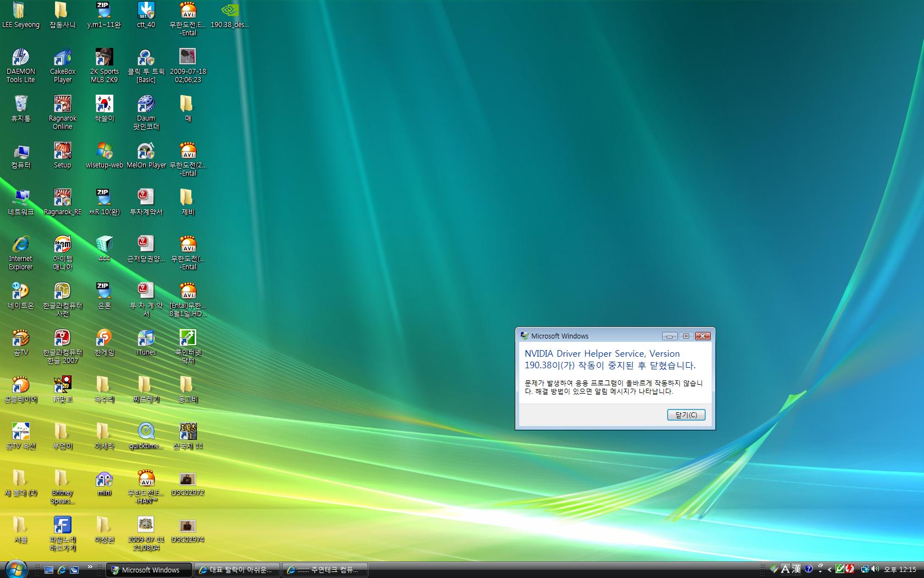924x578 pixels.
Task: Switch to 대표 탈락이 아쉬운 taskbar window
Action: click(237, 570)
